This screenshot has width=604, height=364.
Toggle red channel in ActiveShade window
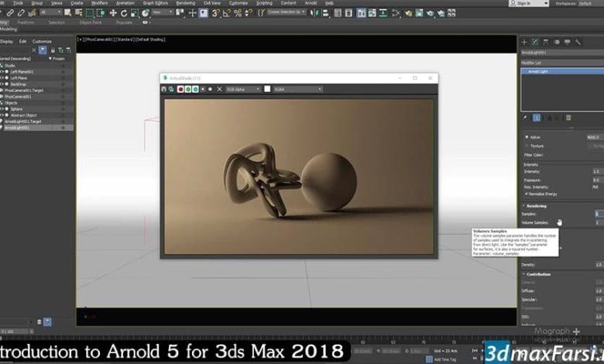(180, 89)
